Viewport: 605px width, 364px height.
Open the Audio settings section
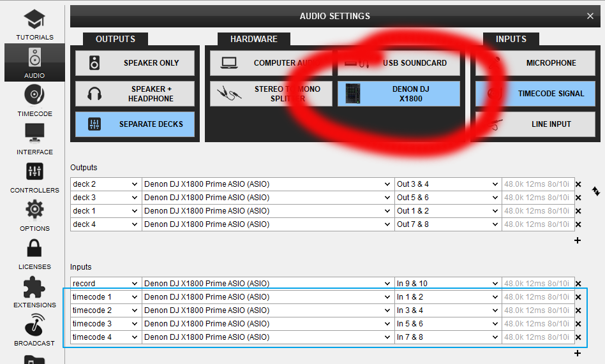34,62
